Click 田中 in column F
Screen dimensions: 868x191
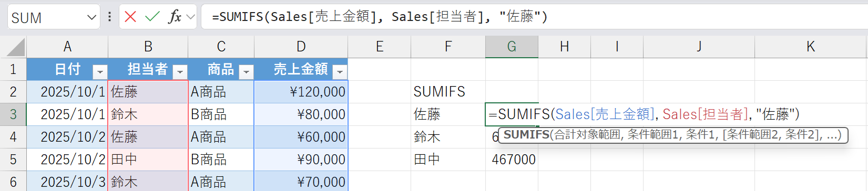point(448,160)
